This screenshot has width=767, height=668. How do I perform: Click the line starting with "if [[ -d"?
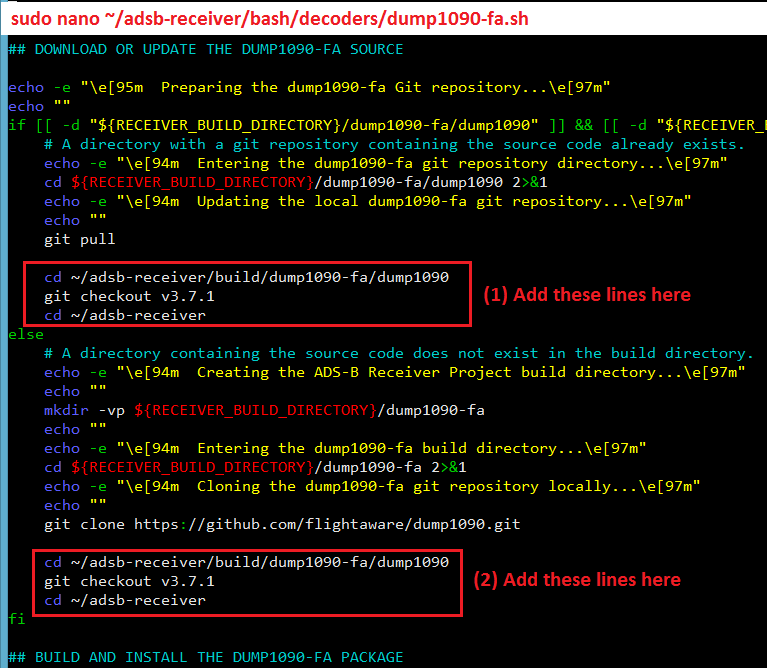pos(387,125)
